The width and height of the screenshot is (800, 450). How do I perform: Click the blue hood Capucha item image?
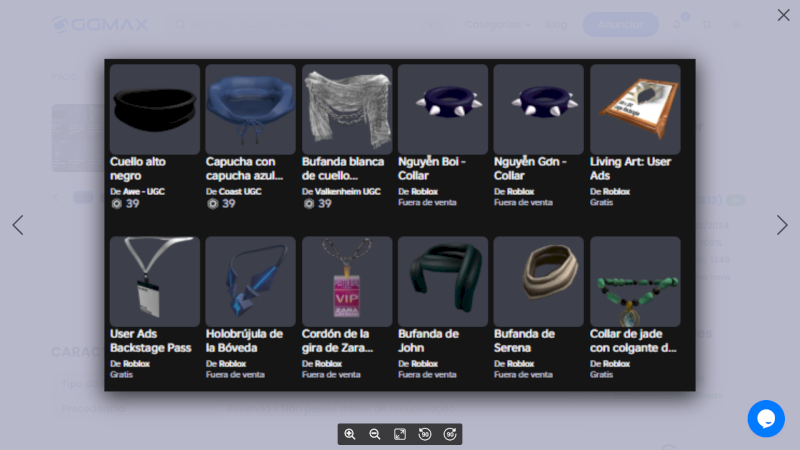click(250, 109)
